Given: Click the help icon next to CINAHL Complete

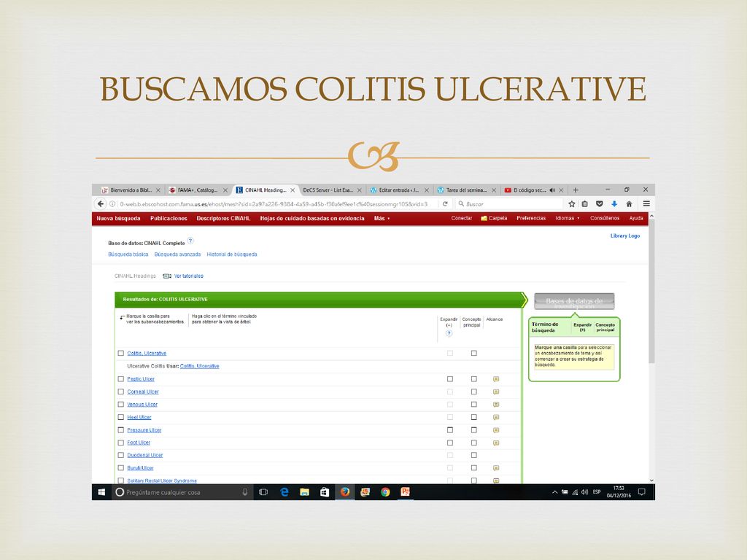Looking at the screenshot, I should (x=190, y=241).
